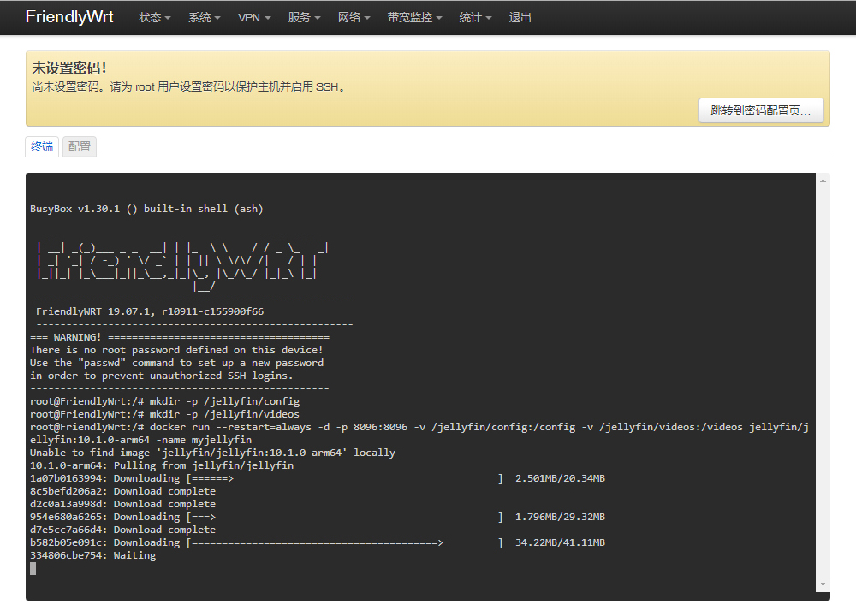Click 'Unable to find image' message

click(x=212, y=453)
